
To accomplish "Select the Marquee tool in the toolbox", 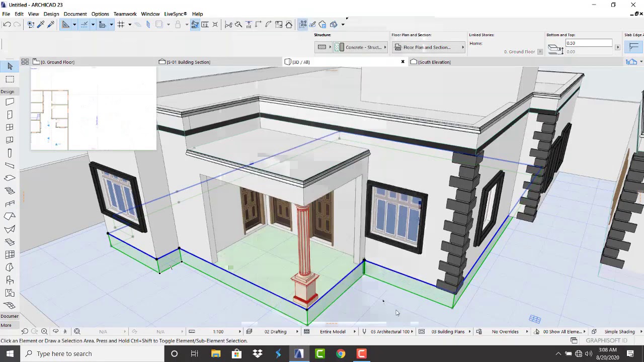I will pyautogui.click(x=10, y=79).
